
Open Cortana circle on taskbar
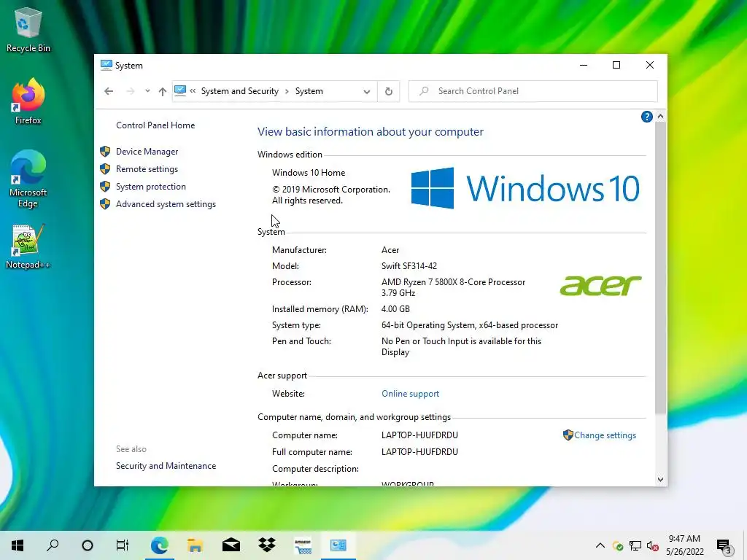pyautogui.click(x=88, y=545)
